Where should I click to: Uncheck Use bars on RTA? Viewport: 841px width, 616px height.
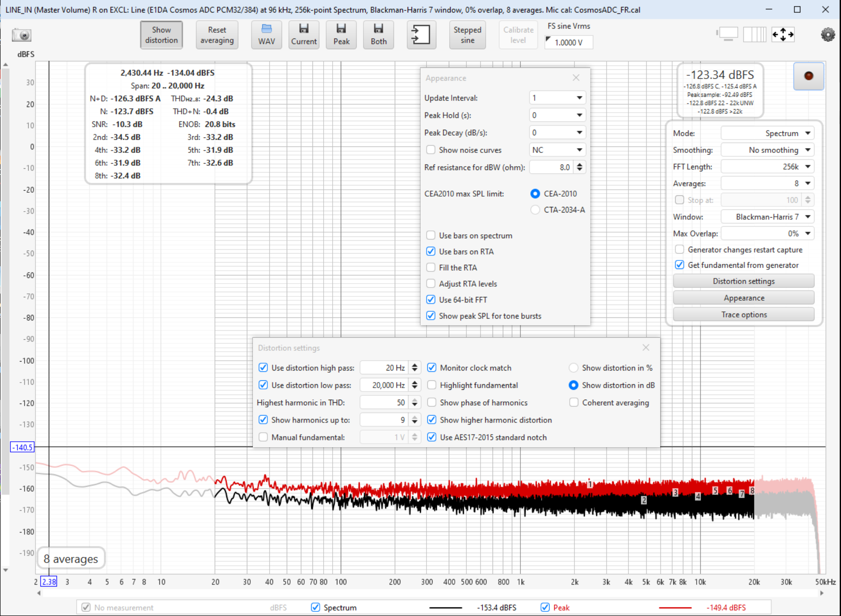431,251
